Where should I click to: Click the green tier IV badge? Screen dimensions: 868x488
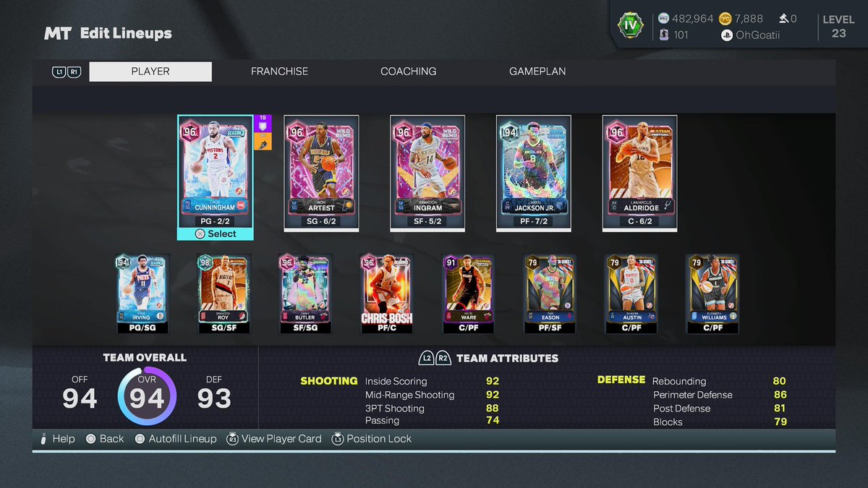631,25
